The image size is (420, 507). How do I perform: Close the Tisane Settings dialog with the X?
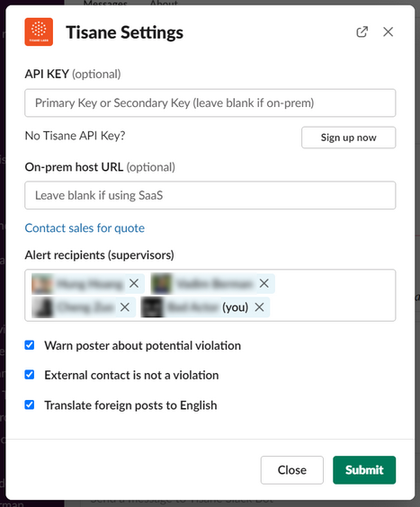pyautogui.click(x=388, y=31)
